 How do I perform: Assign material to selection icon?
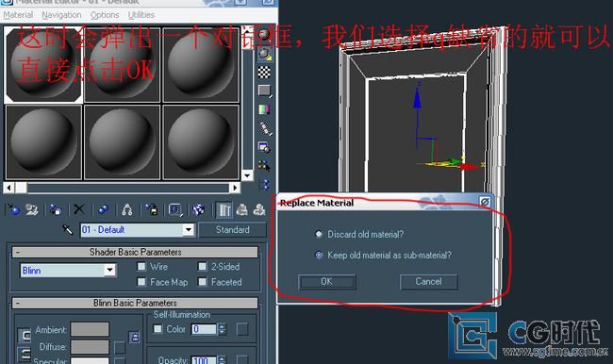pyautogui.click(x=56, y=210)
